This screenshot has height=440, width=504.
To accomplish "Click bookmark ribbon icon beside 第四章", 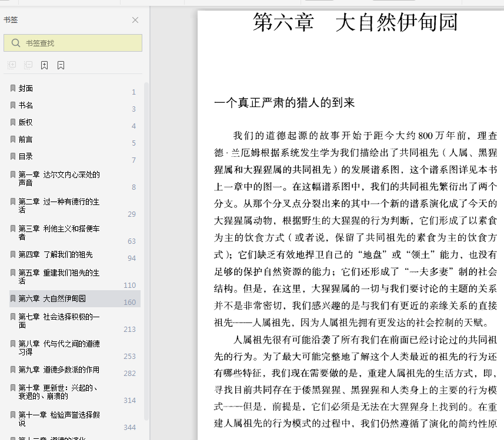I will tap(13, 255).
